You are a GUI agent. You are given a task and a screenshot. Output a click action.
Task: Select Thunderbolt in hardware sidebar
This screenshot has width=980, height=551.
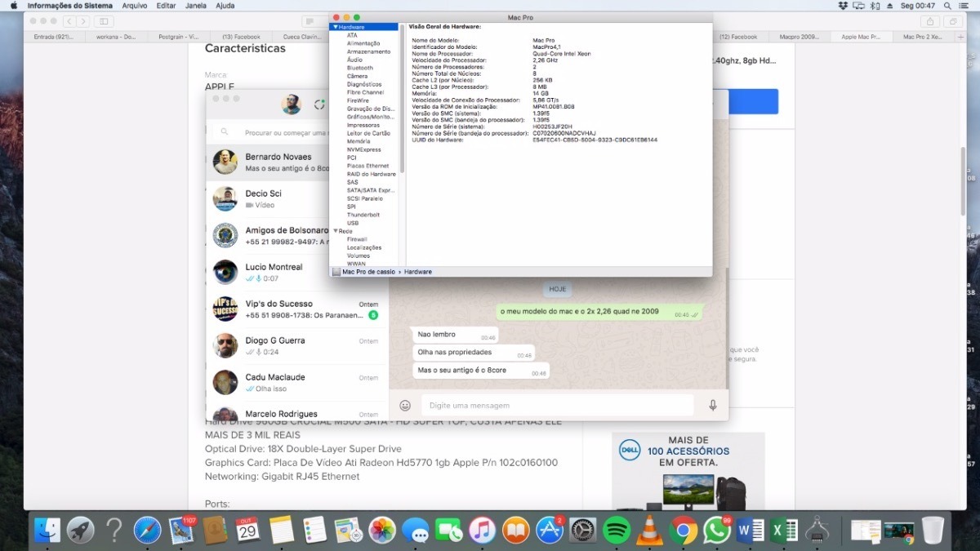click(x=363, y=215)
